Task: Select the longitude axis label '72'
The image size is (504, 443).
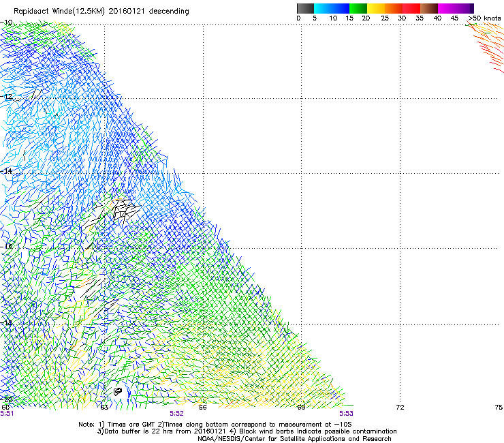Action: point(400,408)
